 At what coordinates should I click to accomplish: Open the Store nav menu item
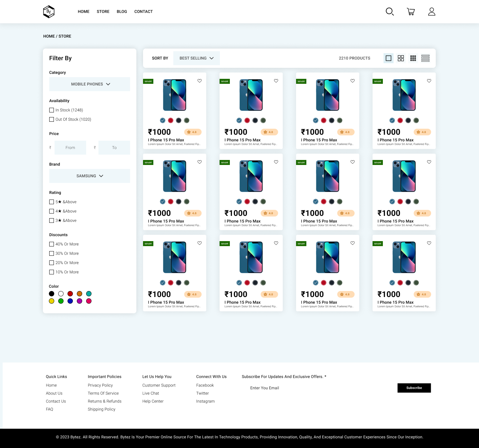103,12
